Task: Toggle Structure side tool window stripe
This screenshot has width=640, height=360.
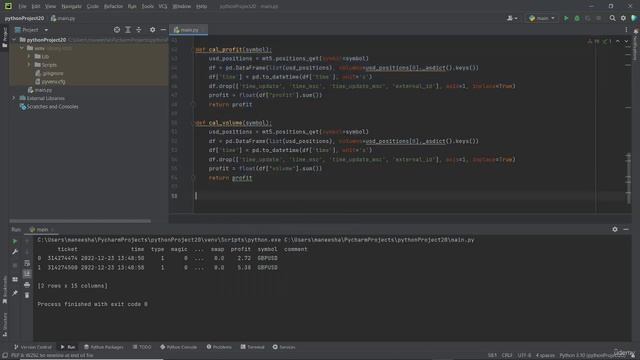Action: click(4, 324)
